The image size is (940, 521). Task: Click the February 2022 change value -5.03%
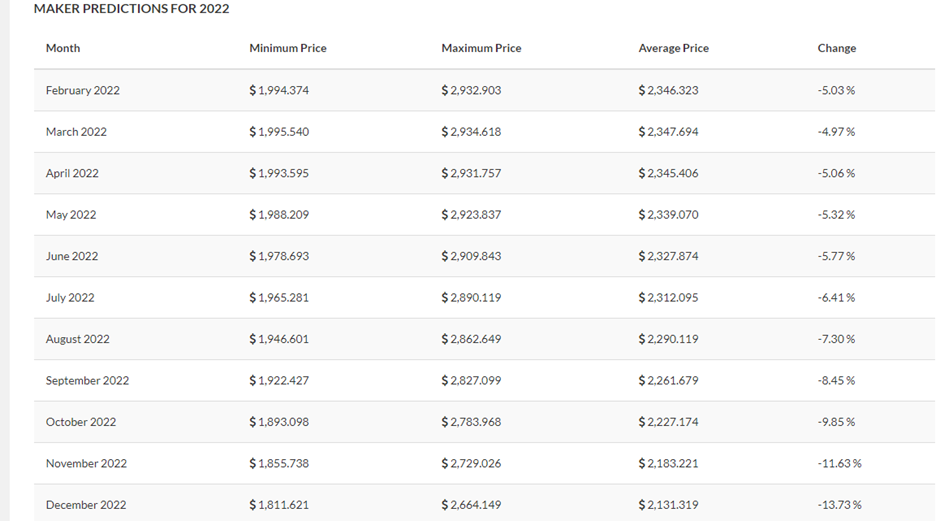point(836,90)
